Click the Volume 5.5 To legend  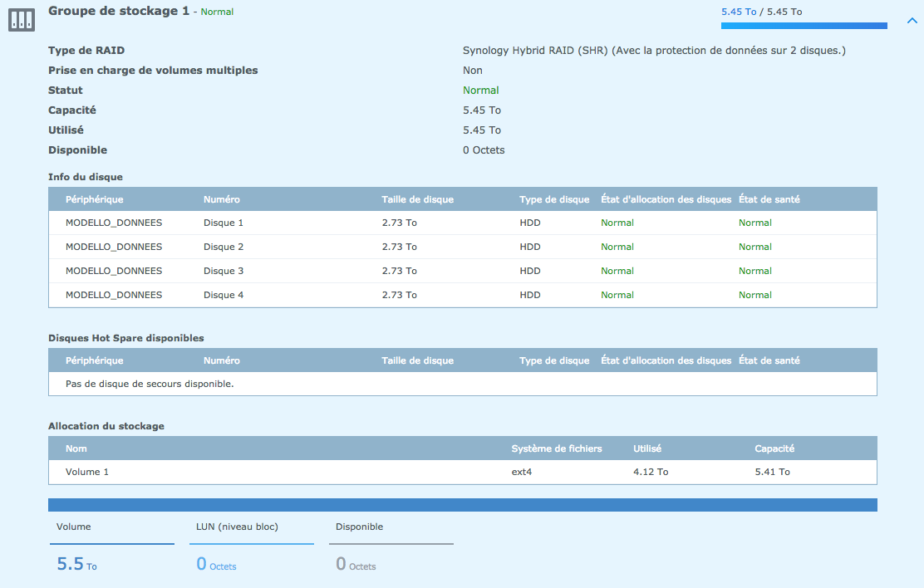pyautogui.click(x=112, y=546)
